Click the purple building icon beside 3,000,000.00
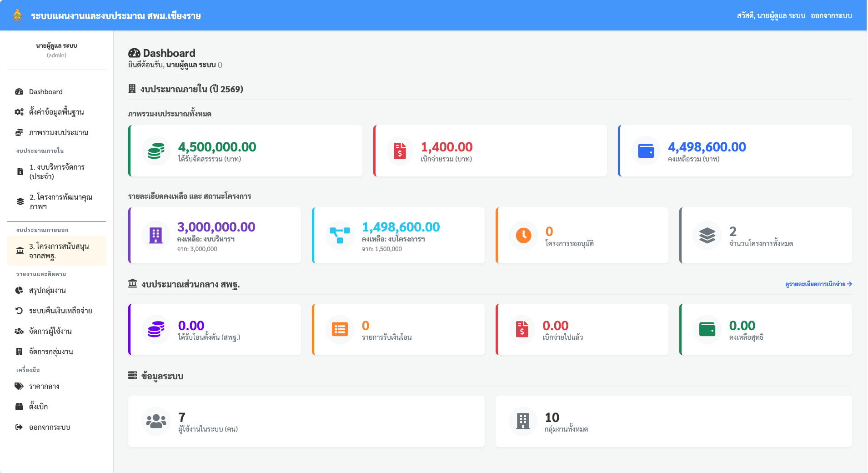 [156, 235]
